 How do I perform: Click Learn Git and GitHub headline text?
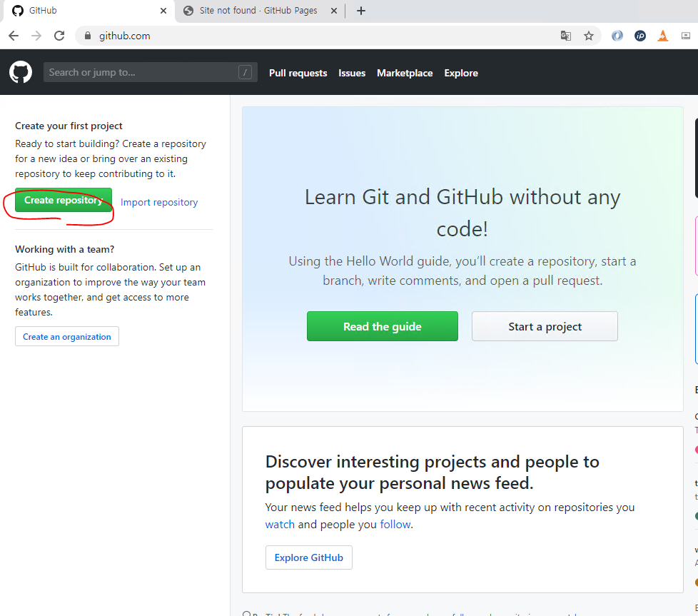coord(462,213)
